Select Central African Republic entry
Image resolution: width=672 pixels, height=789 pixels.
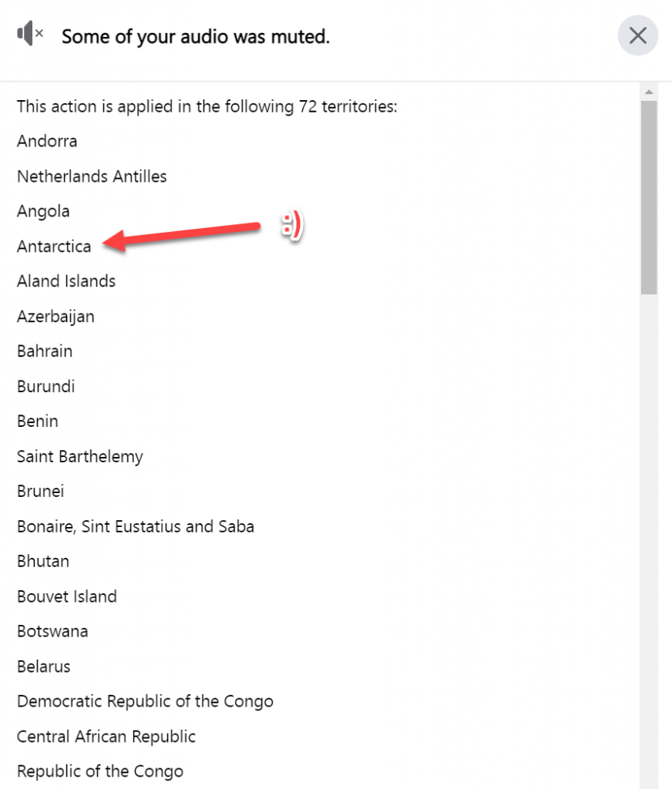point(106,737)
